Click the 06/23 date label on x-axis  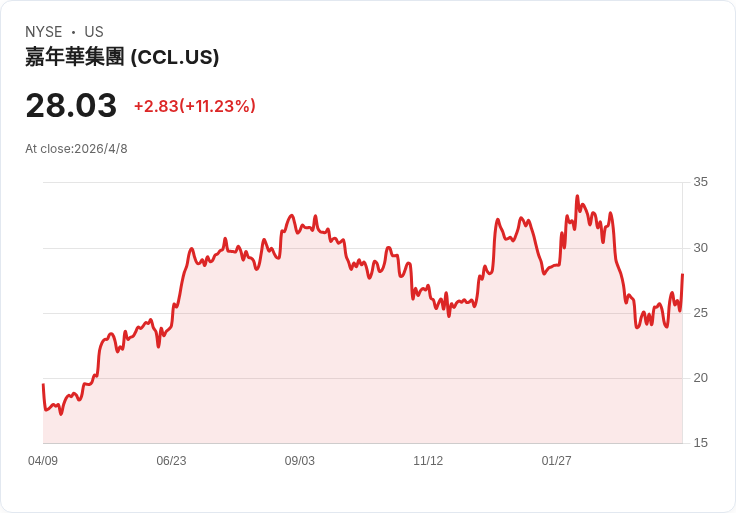171,460
